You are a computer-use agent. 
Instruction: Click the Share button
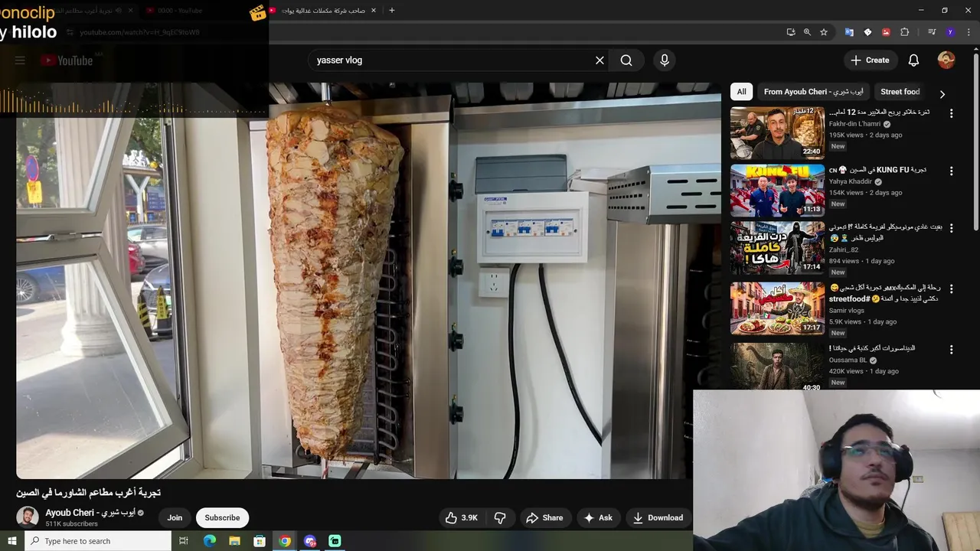544,518
